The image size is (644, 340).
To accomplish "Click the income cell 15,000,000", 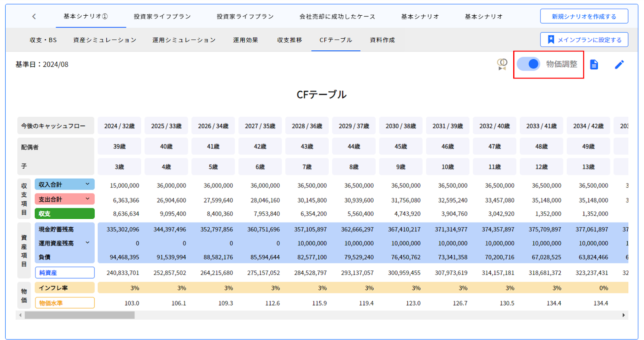I will (124, 185).
